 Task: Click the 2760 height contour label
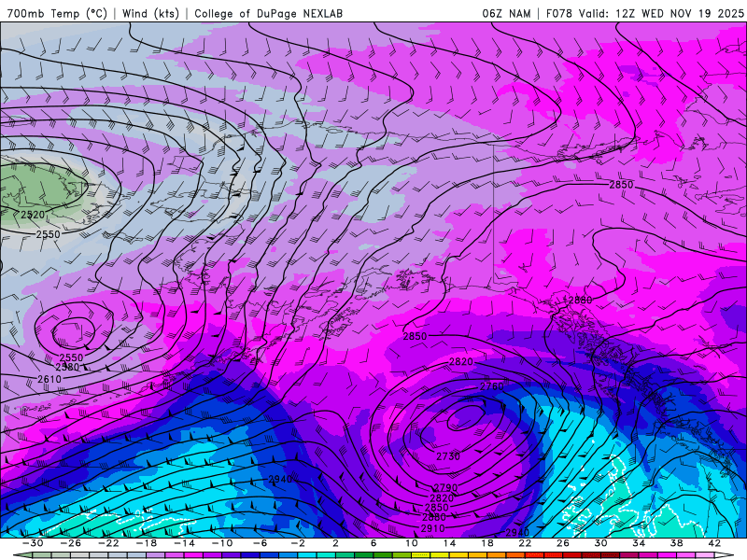pyautogui.click(x=492, y=386)
